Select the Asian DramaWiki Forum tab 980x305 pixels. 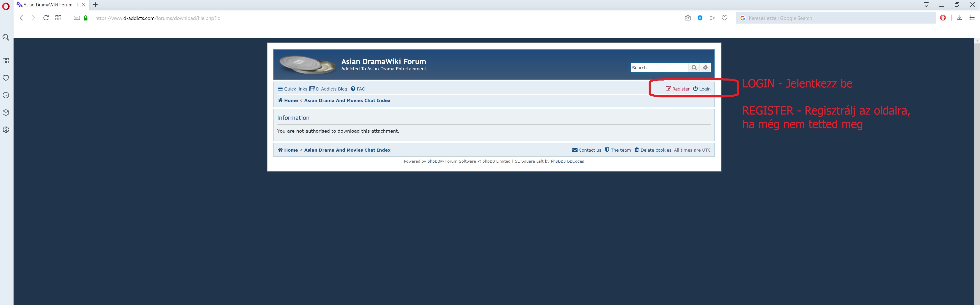click(48, 5)
